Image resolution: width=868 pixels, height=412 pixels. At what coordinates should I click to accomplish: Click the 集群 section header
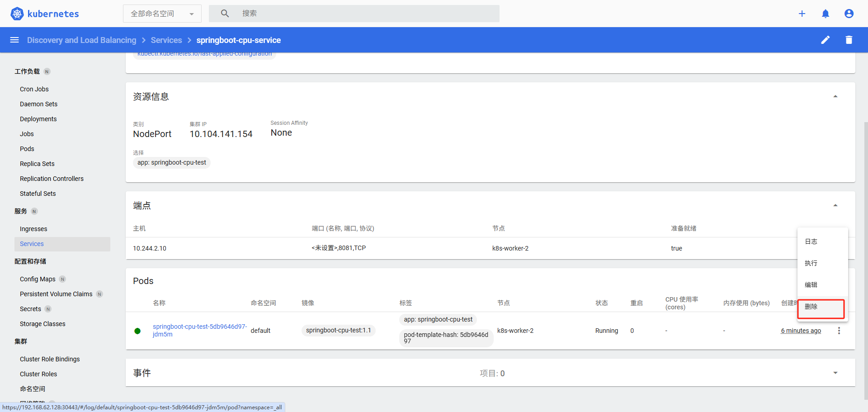21,341
